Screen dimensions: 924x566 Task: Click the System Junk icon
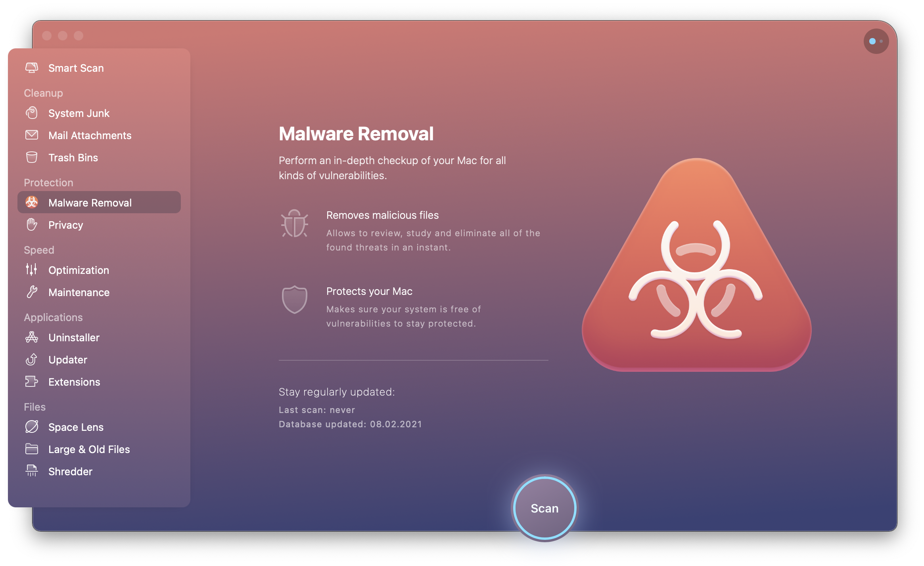tap(33, 112)
